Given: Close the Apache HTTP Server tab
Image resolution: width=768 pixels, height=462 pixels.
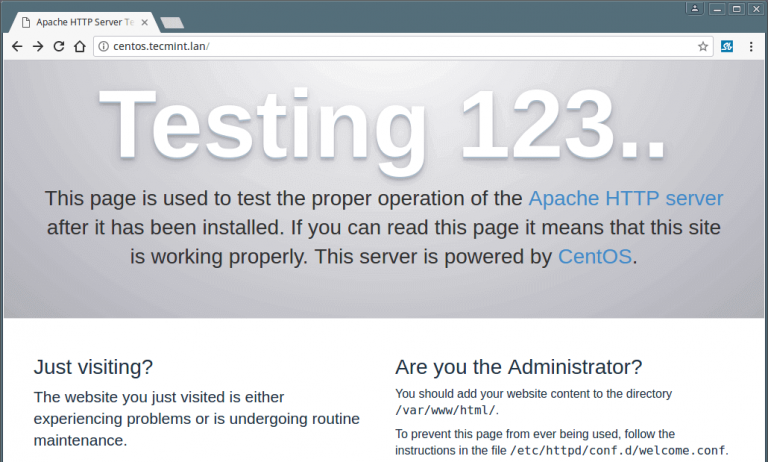Looking at the screenshot, I should [144, 22].
